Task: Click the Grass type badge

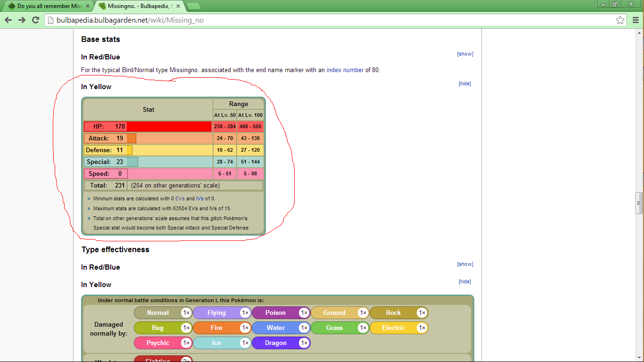Action: pyautogui.click(x=340, y=328)
